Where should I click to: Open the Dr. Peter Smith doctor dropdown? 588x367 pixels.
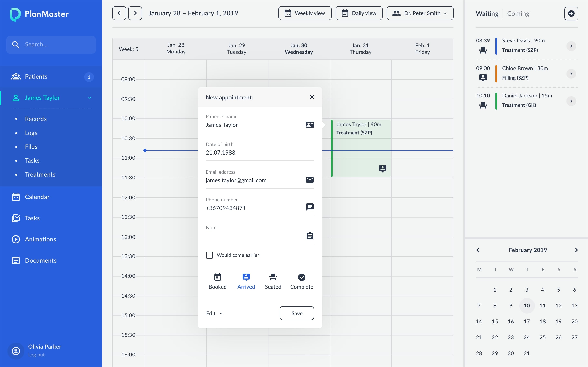coord(420,13)
